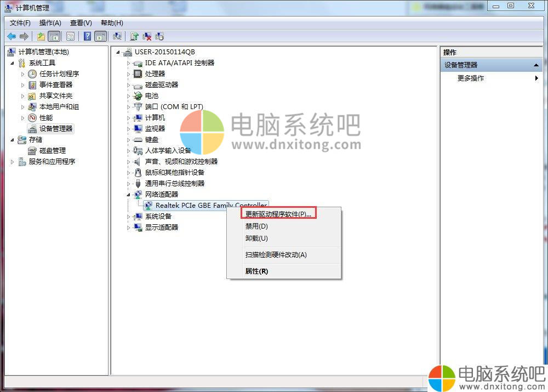Click the Realtek network adapter icon
The image size is (548, 392).
(149, 206)
